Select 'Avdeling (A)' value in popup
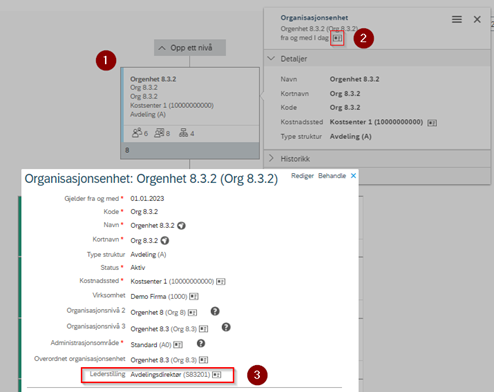494x392 pixels. [148, 255]
